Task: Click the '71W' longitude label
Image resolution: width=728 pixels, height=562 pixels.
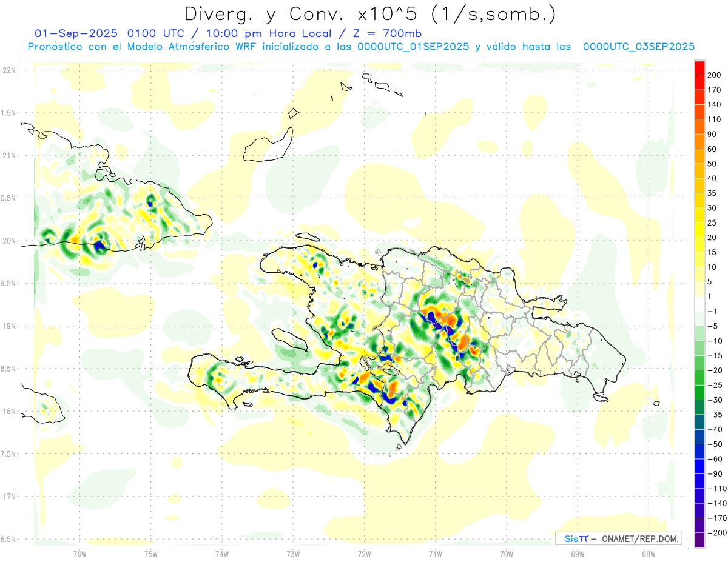Action: point(435,553)
